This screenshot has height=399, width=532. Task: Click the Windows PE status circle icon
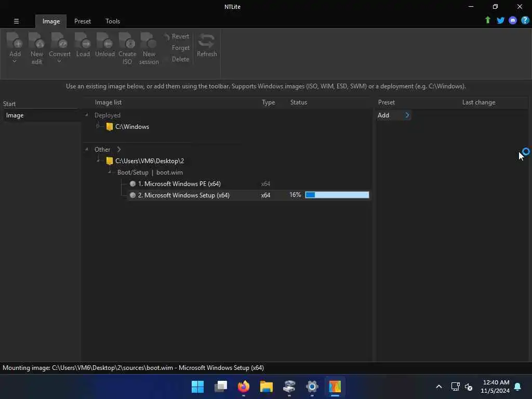(x=132, y=183)
